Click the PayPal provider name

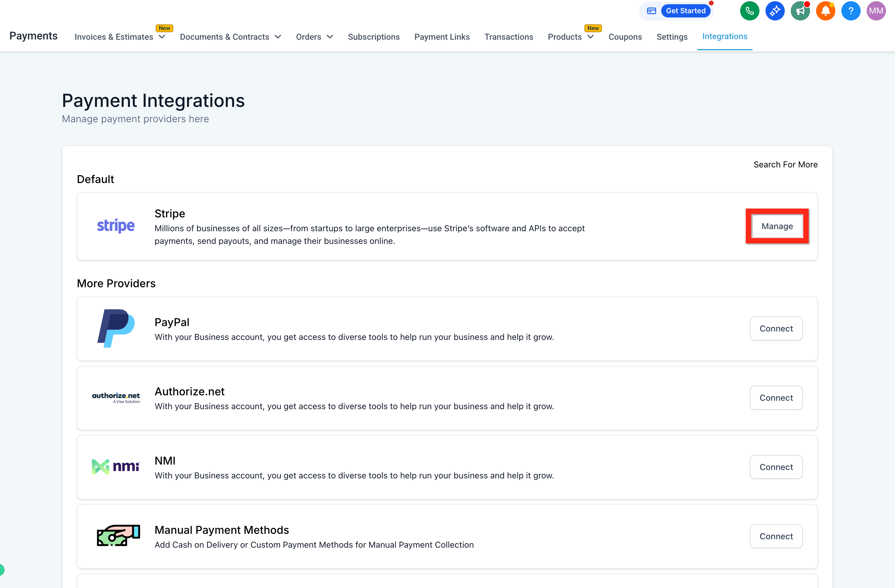172,322
